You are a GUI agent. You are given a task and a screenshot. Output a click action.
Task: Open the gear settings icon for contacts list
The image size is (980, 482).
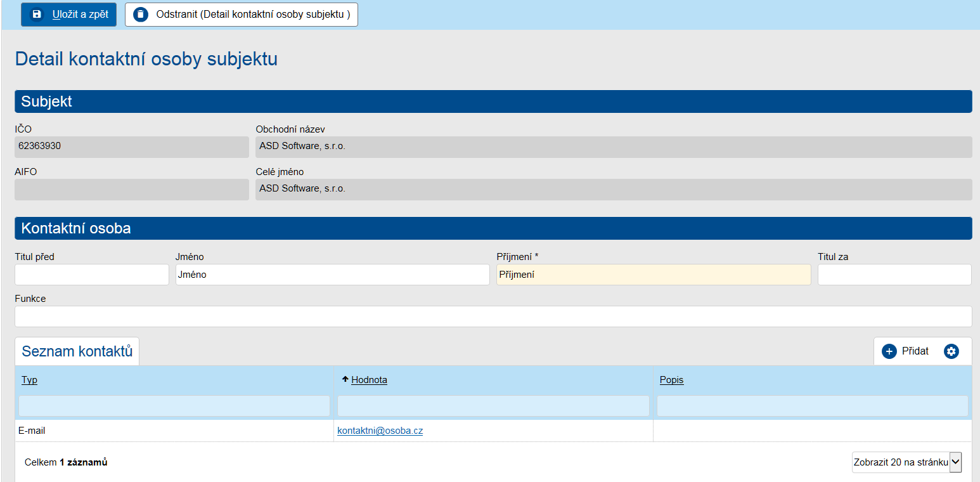click(951, 351)
